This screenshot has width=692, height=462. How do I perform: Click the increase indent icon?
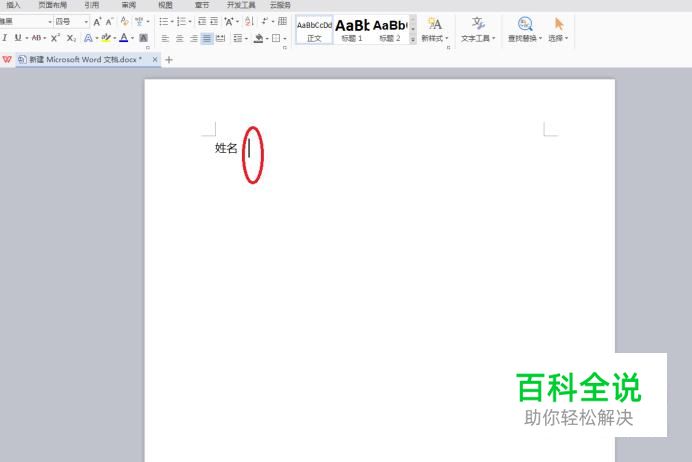click(x=214, y=21)
